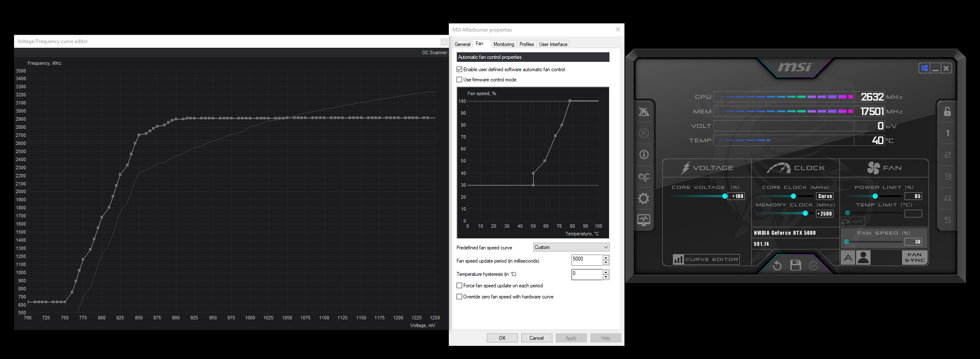This screenshot has width=980, height=359.
Task: Open the Profiles tab
Action: (x=526, y=44)
